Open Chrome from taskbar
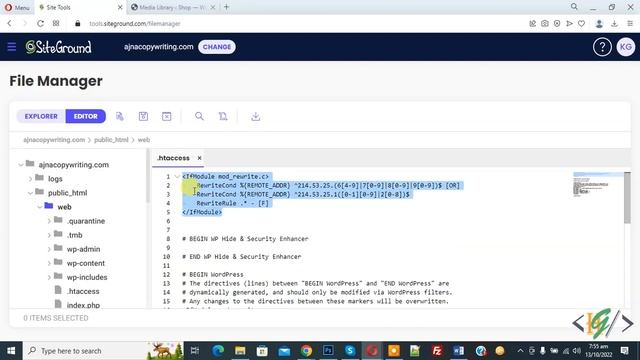 [x=306, y=351]
